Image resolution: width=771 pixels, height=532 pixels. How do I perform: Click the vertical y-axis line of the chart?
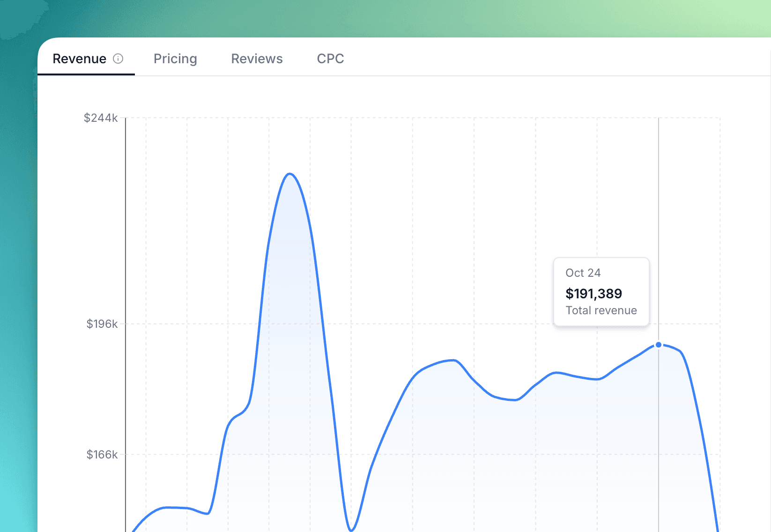126,281
